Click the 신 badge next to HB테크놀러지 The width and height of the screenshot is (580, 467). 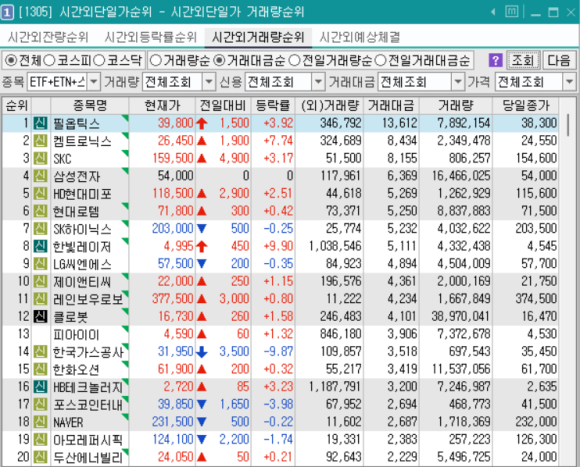[x=40, y=387]
